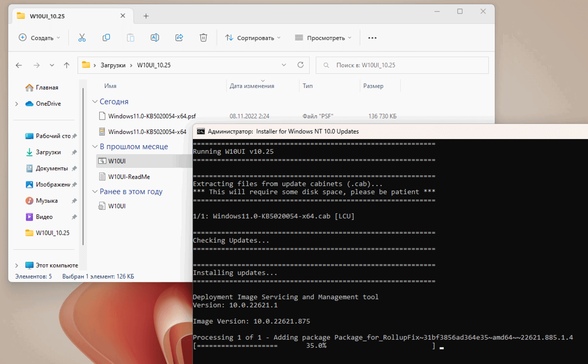Select file Windows11.0-KB5020054-x64.psf
This screenshot has height=364, width=588.
pyautogui.click(x=152, y=116)
